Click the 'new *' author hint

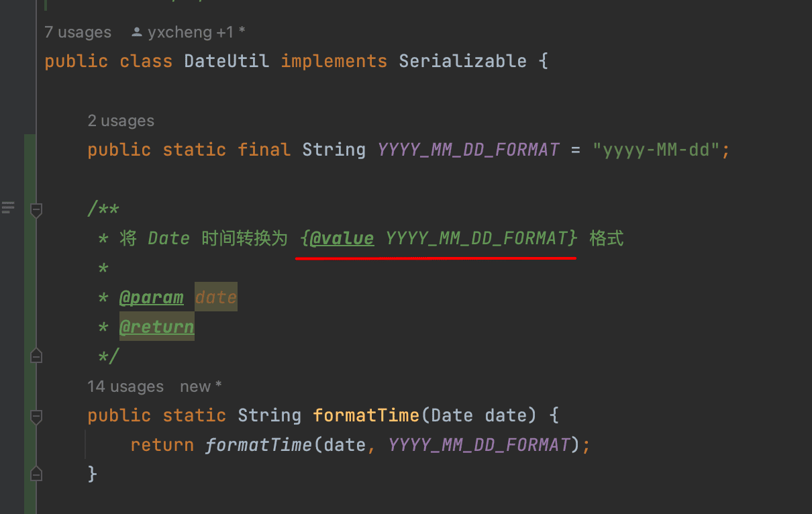click(201, 387)
